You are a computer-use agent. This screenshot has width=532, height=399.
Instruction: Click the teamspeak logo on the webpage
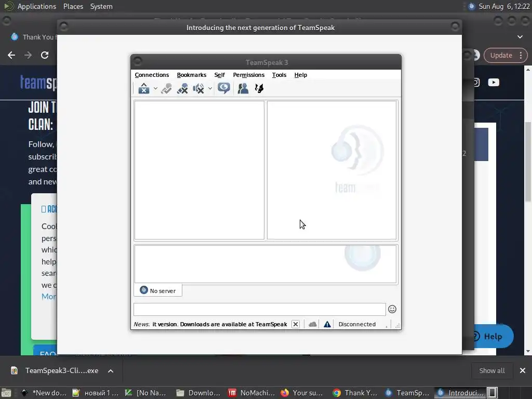38,83
